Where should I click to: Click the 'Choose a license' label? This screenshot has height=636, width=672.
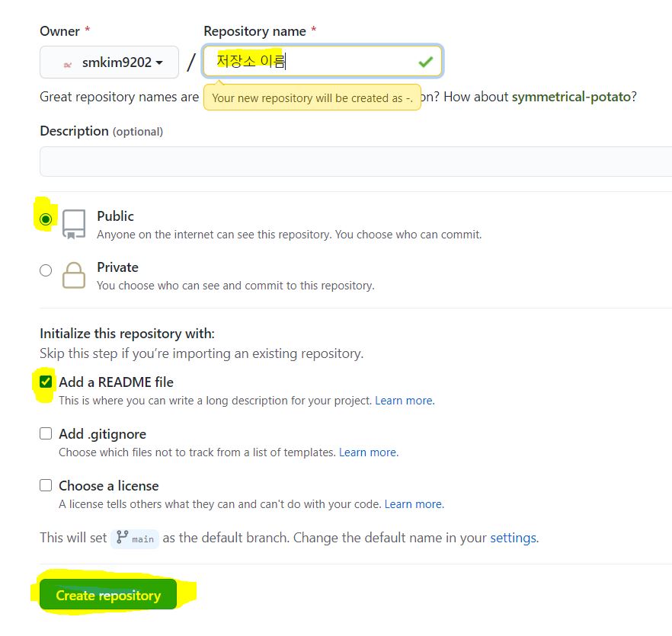(x=109, y=486)
